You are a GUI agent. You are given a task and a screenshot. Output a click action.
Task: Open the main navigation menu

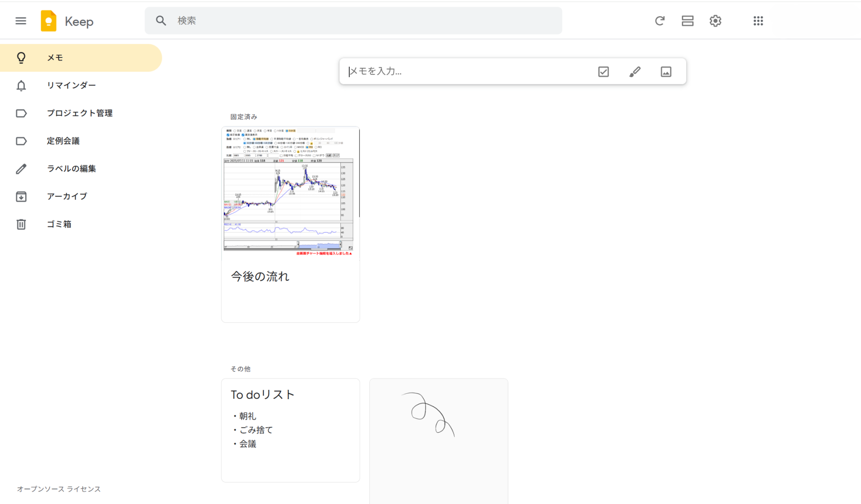tap(21, 21)
